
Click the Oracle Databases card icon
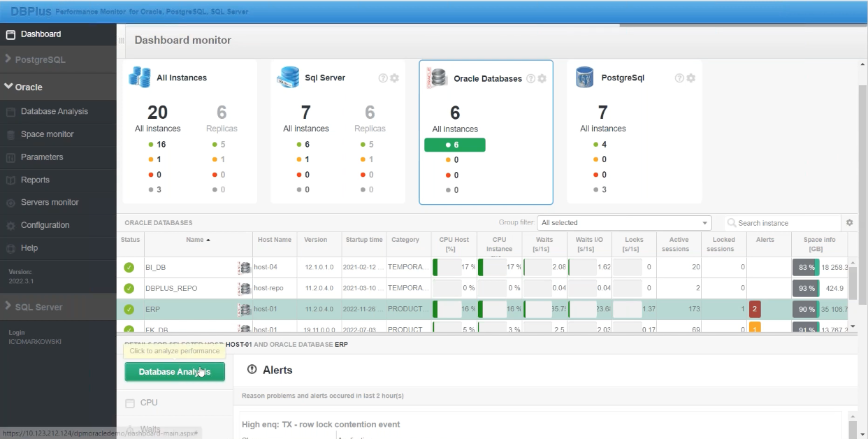pos(437,78)
